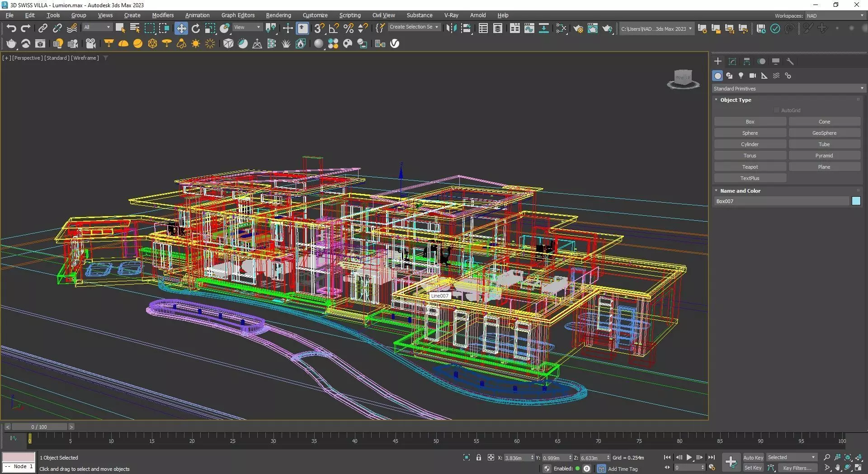This screenshot has height=474, width=868.
Task: Click the Maximize Viewport toggle icon
Action: 859,468
